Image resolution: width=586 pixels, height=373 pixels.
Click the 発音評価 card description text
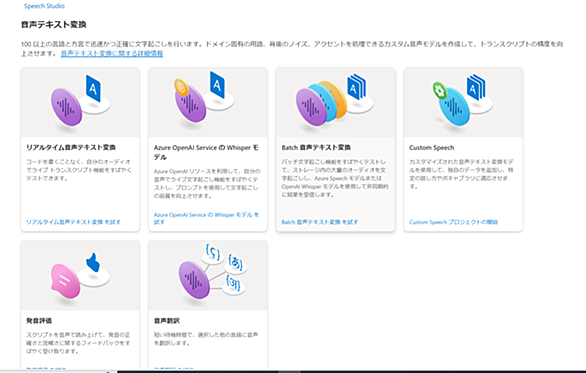78,343
